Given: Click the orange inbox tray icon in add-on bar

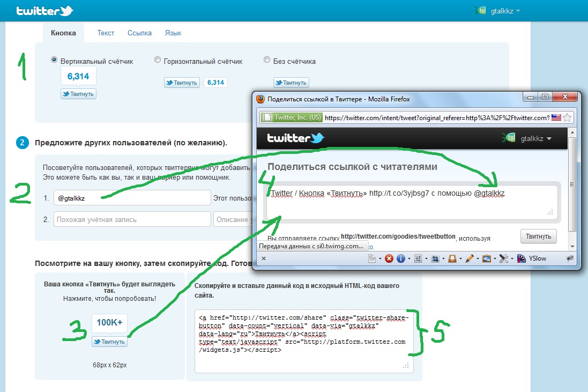Looking at the screenshot, I should (x=452, y=258).
